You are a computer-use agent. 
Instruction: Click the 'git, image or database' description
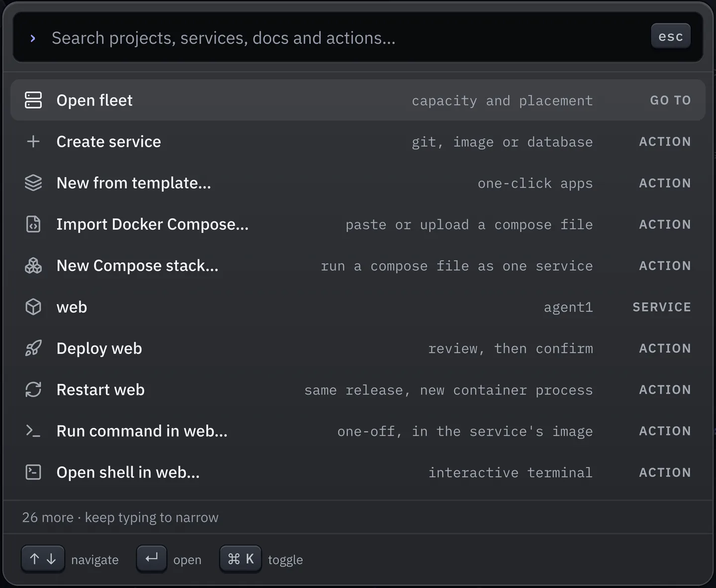point(502,142)
